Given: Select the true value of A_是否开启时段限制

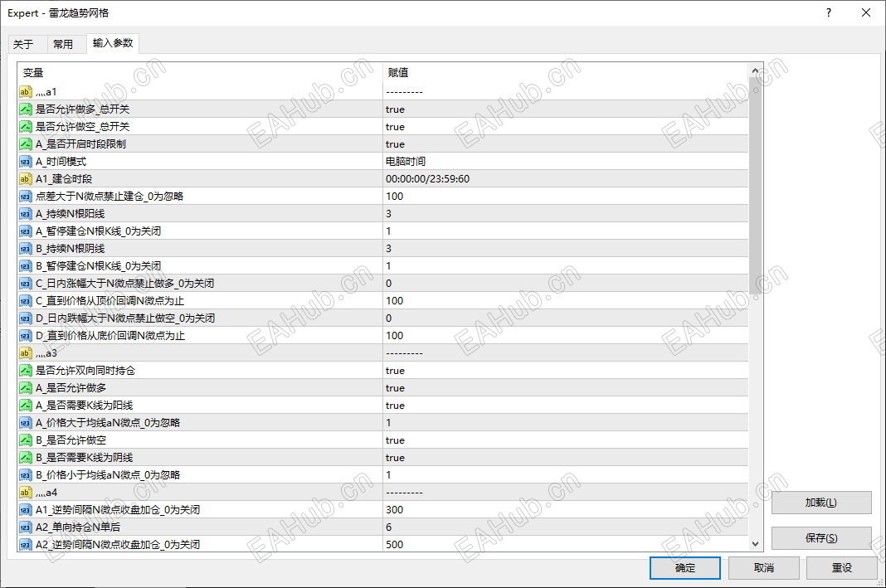Looking at the screenshot, I should (x=395, y=144).
